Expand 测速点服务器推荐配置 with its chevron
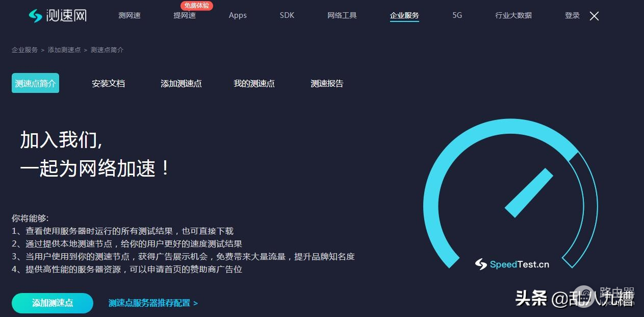This screenshot has width=644, height=317. [x=152, y=303]
